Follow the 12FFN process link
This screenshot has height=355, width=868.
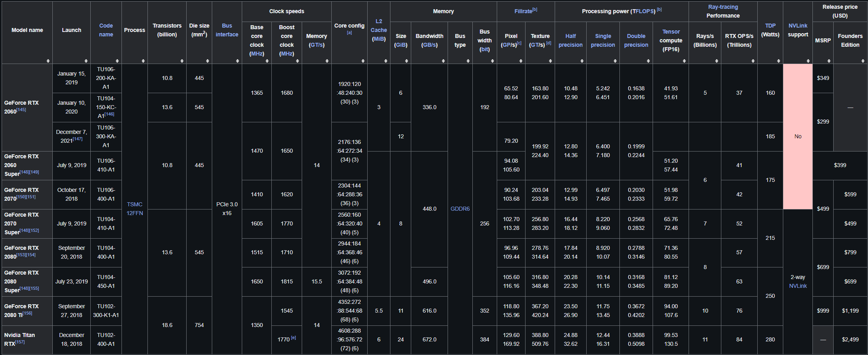point(135,213)
